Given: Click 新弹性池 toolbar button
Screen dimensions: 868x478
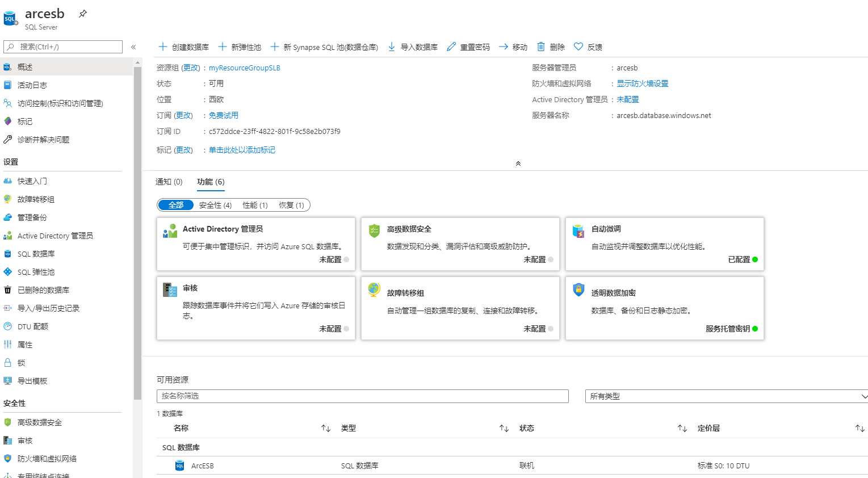Looking at the screenshot, I should click(240, 47).
